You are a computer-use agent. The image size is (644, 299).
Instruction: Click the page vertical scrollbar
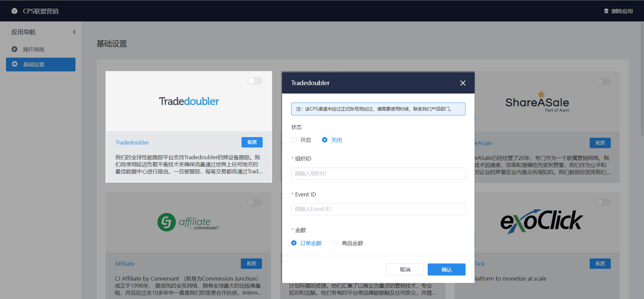[x=642, y=79]
